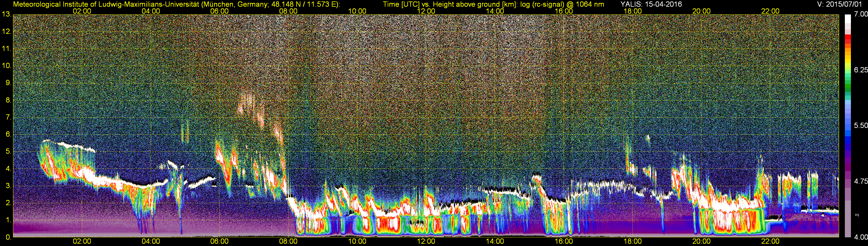Click the 1. km height axis label

[8, 221]
